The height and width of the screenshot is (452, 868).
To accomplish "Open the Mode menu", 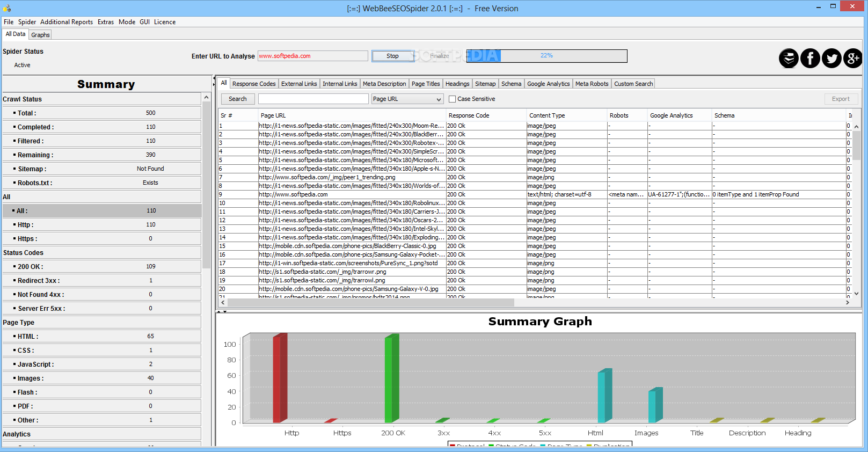I will (127, 22).
